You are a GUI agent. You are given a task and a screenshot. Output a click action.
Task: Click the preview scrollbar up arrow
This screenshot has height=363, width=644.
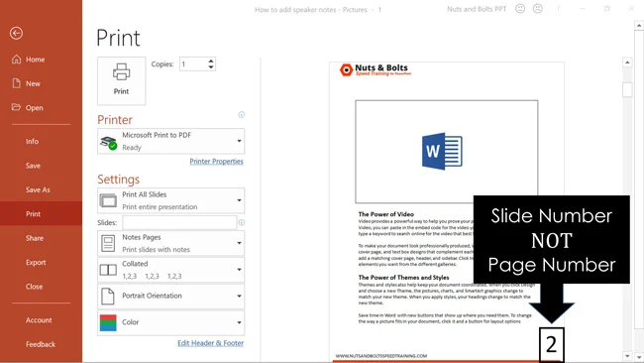point(627,62)
